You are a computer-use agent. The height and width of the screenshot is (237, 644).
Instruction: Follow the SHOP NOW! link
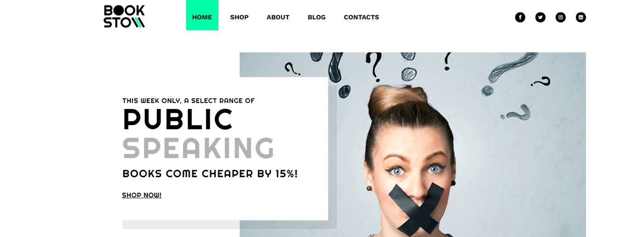click(142, 195)
